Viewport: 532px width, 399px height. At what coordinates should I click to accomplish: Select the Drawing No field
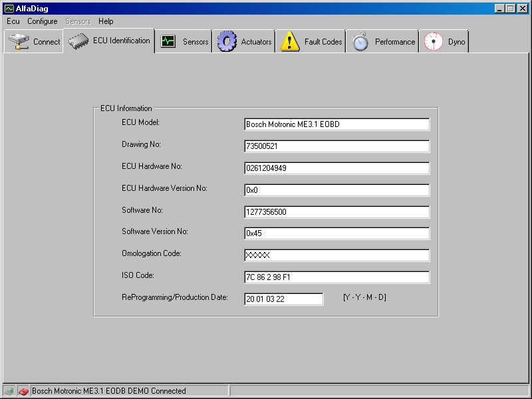point(336,146)
